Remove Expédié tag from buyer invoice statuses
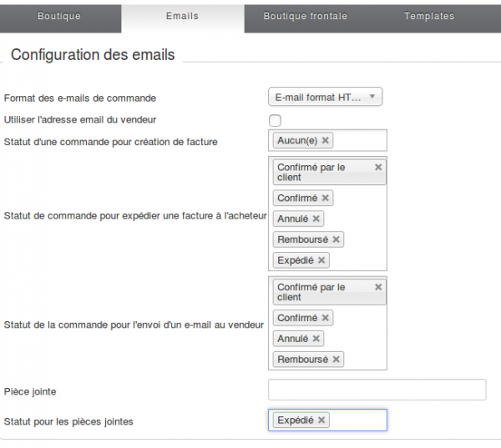The height and width of the screenshot is (448, 501). 321,260
